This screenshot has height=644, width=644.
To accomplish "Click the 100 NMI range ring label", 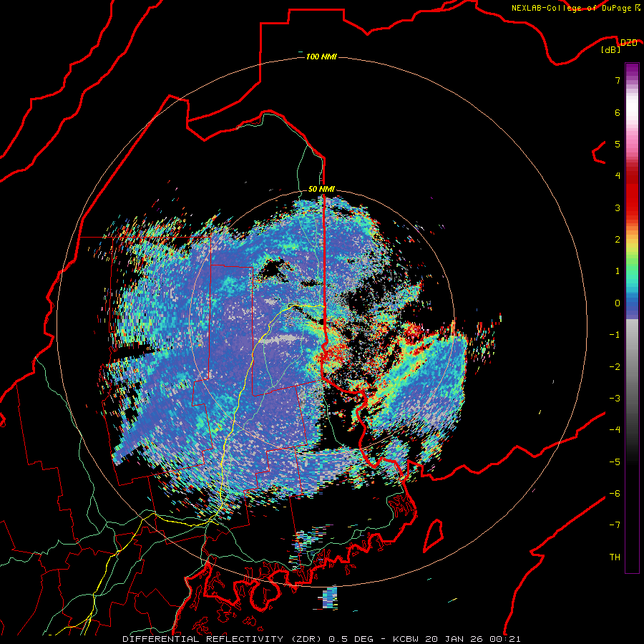I will [x=321, y=57].
